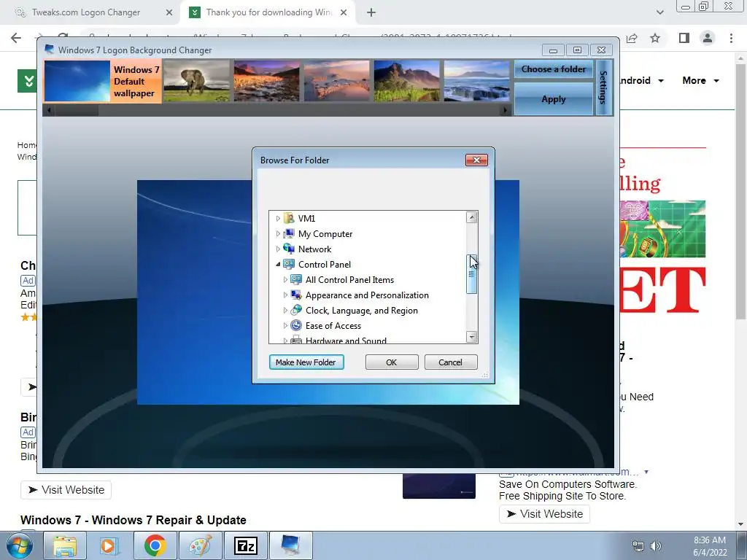Select the waterfall seascape wallpaper thumbnail
The width and height of the screenshot is (747, 560).
477,81
